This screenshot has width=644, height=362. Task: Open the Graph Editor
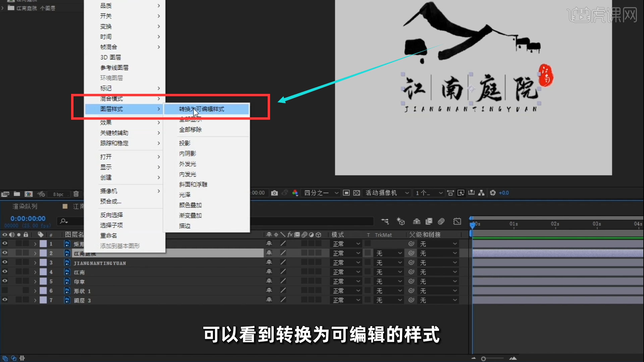[x=457, y=221]
